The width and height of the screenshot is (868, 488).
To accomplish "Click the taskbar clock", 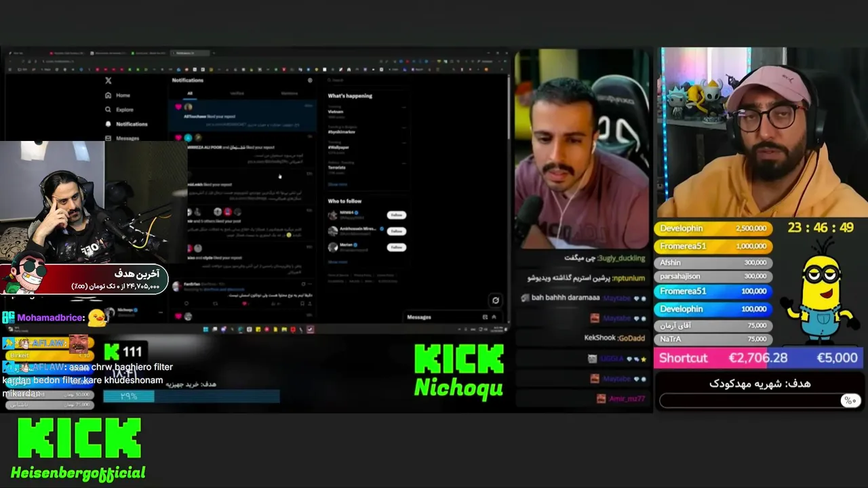I will [497, 329].
